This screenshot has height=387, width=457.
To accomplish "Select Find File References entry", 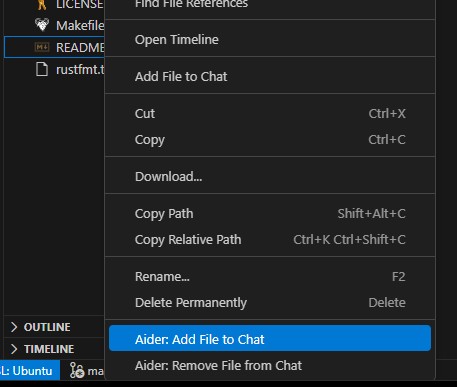I will [x=270, y=5].
